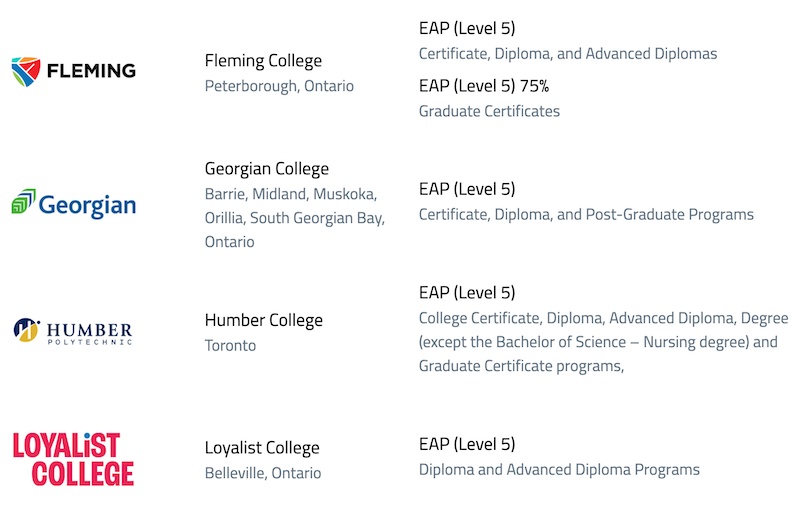Select the Loyalist College name text
This screenshot has height=520, width=800.
click(262, 448)
